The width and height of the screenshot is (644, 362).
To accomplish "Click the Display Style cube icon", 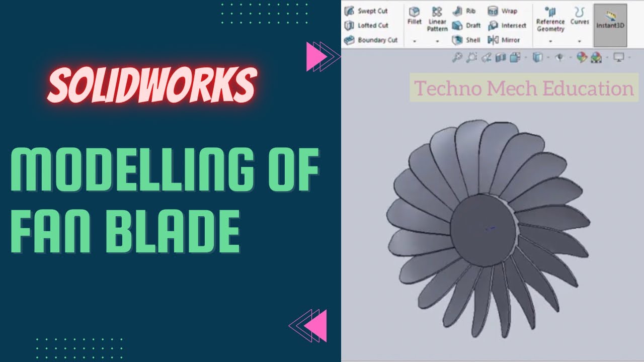I will click(537, 58).
